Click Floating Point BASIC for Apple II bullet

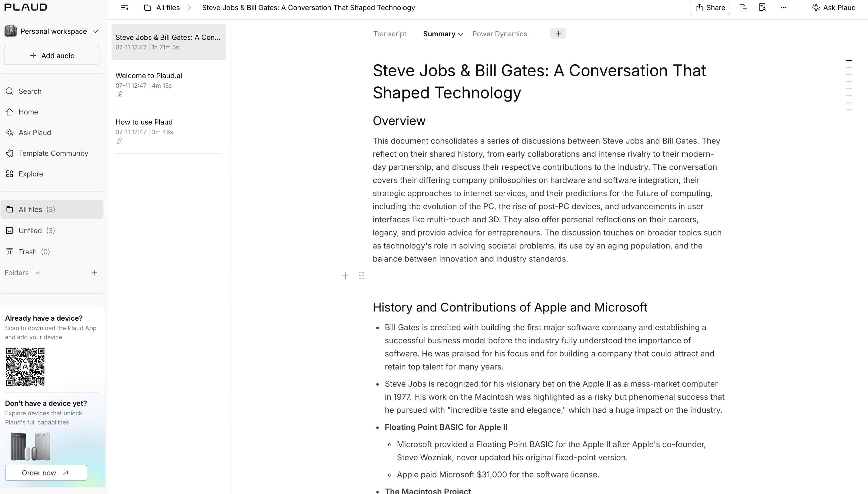[446, 427]
